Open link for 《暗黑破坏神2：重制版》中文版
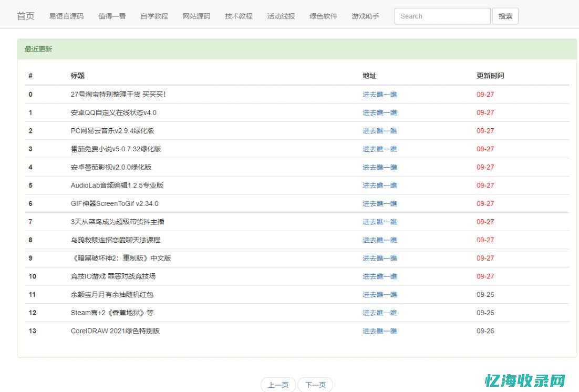The width and height of the screenshot is (579, 392). coord(380,258)
